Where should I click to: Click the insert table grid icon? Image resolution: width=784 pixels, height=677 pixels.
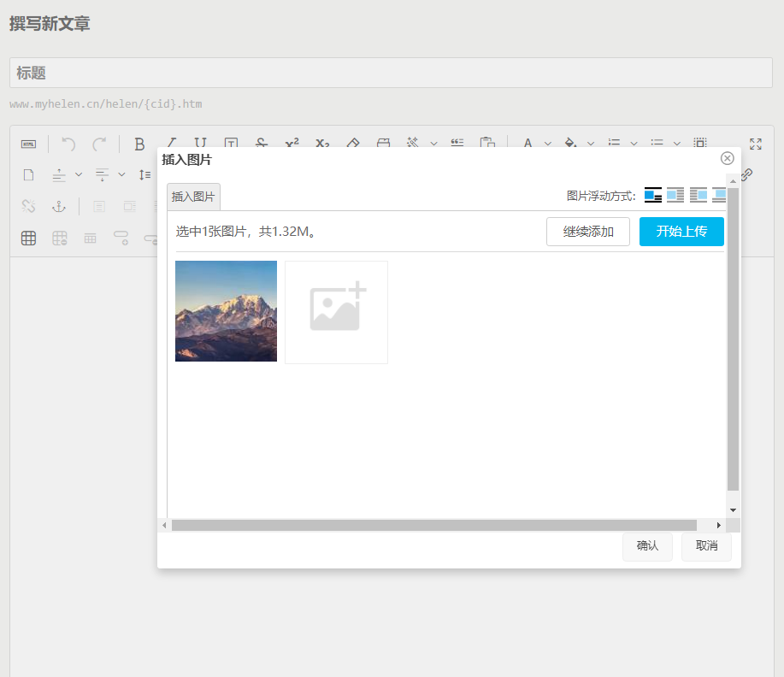click(28, 238)
